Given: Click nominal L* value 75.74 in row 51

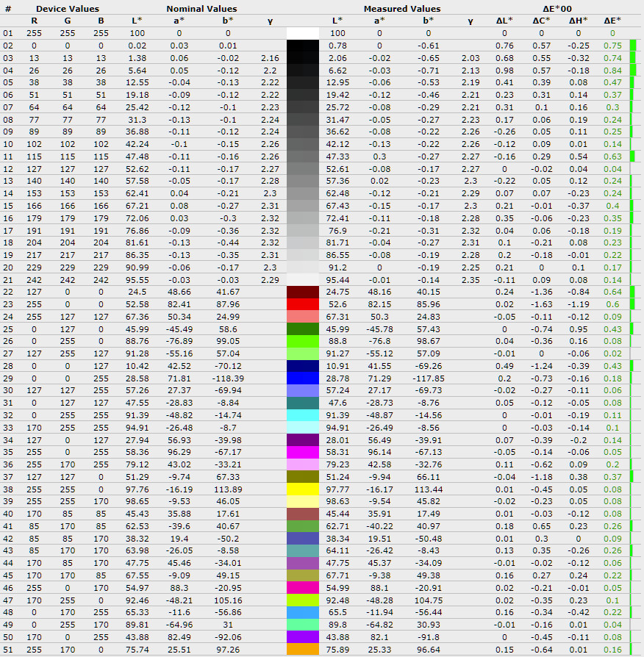Looking at the screenshot, I should pos(137,650).
